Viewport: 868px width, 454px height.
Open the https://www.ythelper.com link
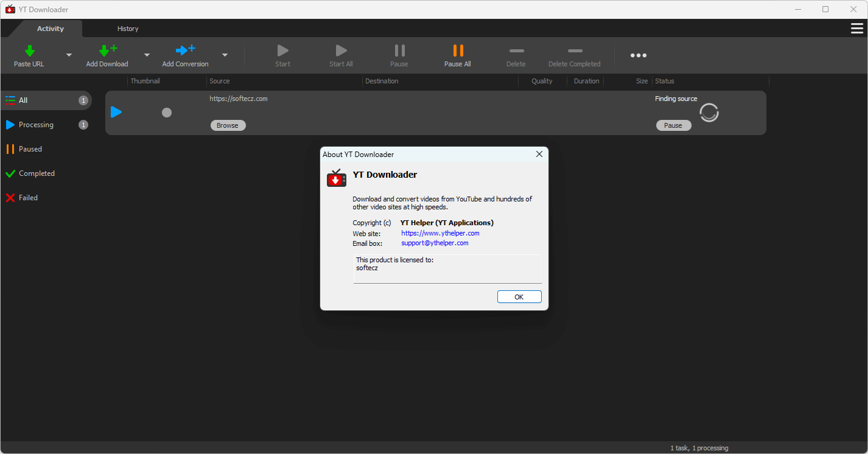(x=440, y=233)
